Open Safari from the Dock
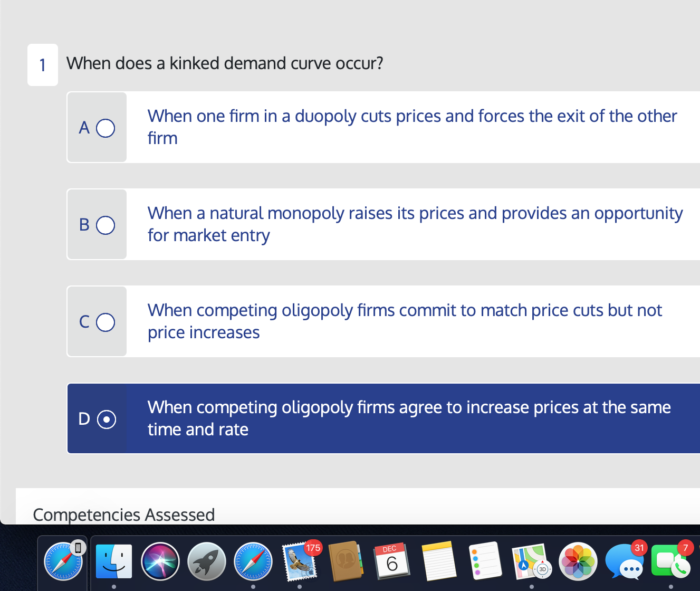This screenshot has width=700, height=591. (x=253, y=561)
